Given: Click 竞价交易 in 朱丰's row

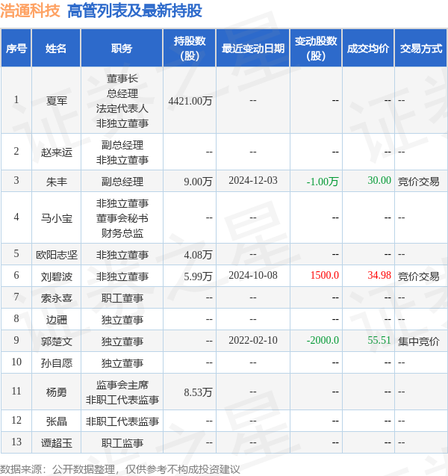Looking at the screenshot, I should pos(418,182).
